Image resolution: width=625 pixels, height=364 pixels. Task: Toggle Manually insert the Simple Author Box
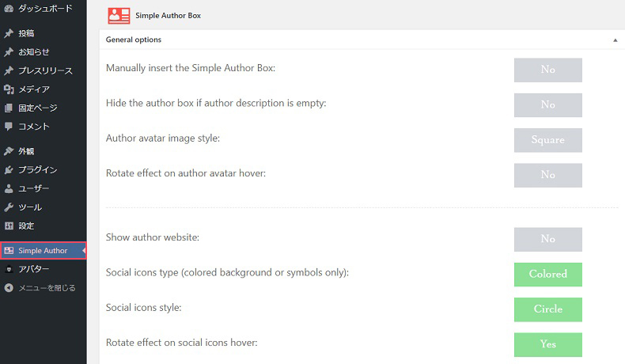[547, 70]
